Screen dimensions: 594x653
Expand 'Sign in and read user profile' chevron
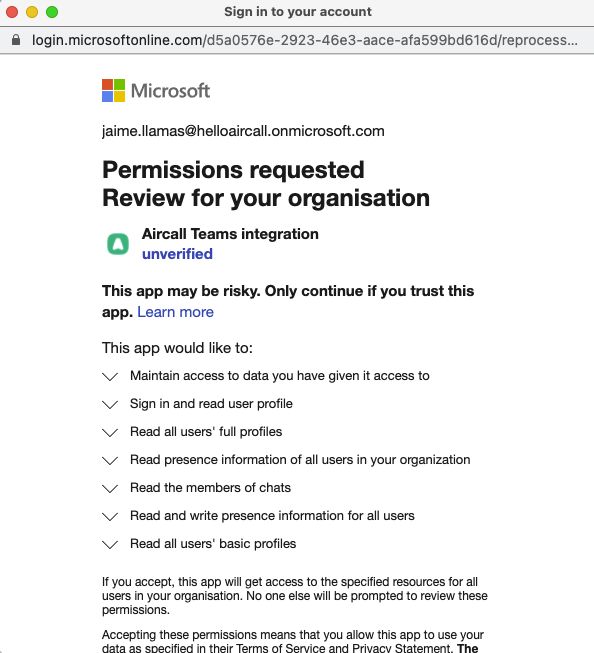click(110, 404)
